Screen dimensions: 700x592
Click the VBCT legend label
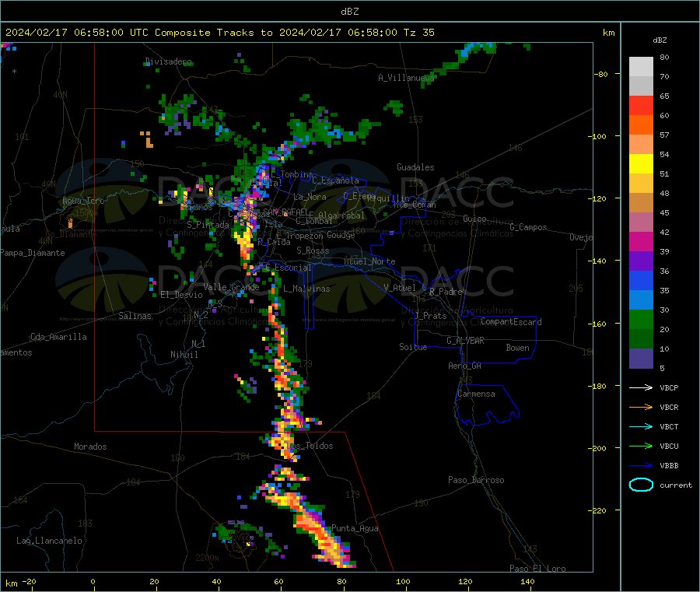(x=669, y=426)
